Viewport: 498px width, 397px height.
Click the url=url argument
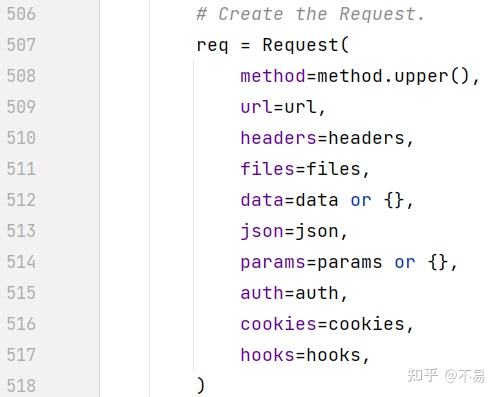pyautogui.click(x=282, y=107)
